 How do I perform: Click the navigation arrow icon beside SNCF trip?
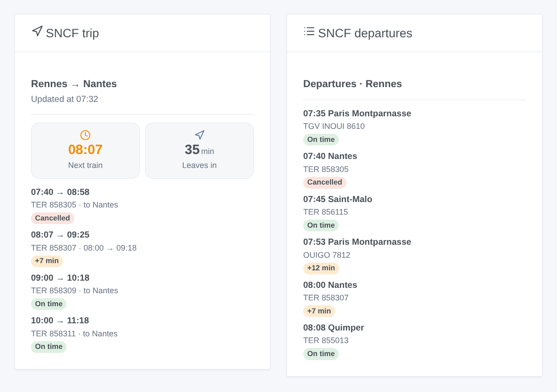(x=37, y=31)
